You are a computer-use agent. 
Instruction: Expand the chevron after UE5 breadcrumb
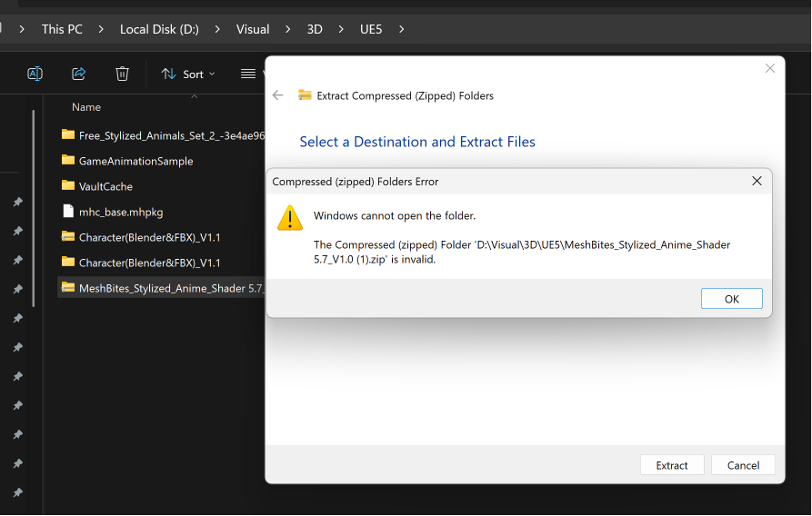tap(401, 29)
